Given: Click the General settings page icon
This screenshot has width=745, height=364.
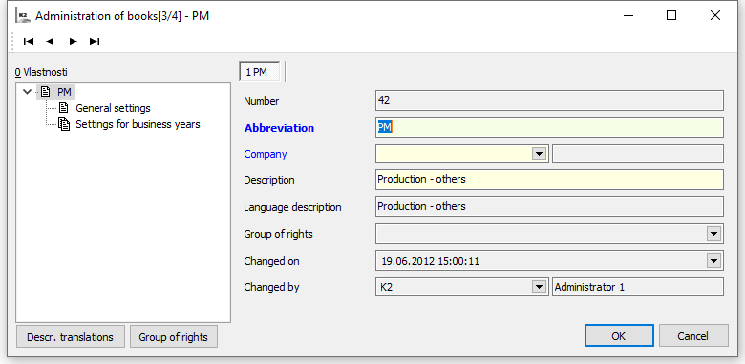Looking at the screenshot, I should click(63, 108).
